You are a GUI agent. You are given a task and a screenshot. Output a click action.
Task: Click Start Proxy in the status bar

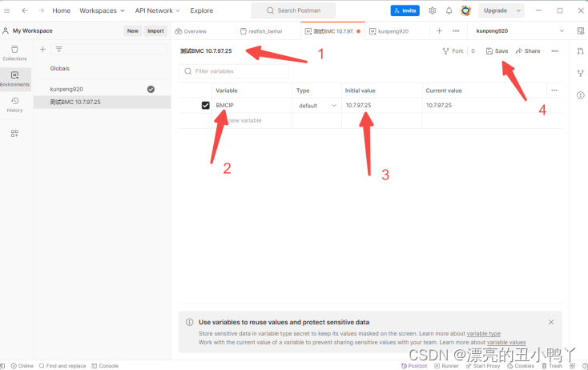[483, 366]
